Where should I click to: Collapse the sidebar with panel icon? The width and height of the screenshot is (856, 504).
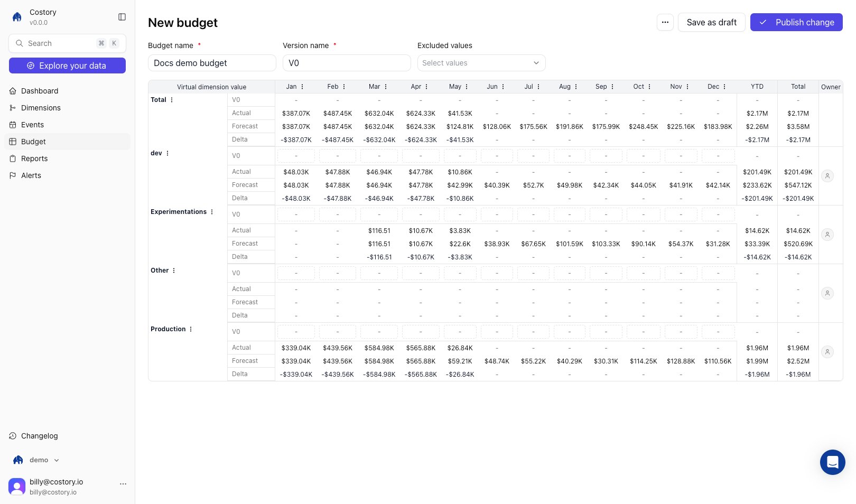[122, 17]
